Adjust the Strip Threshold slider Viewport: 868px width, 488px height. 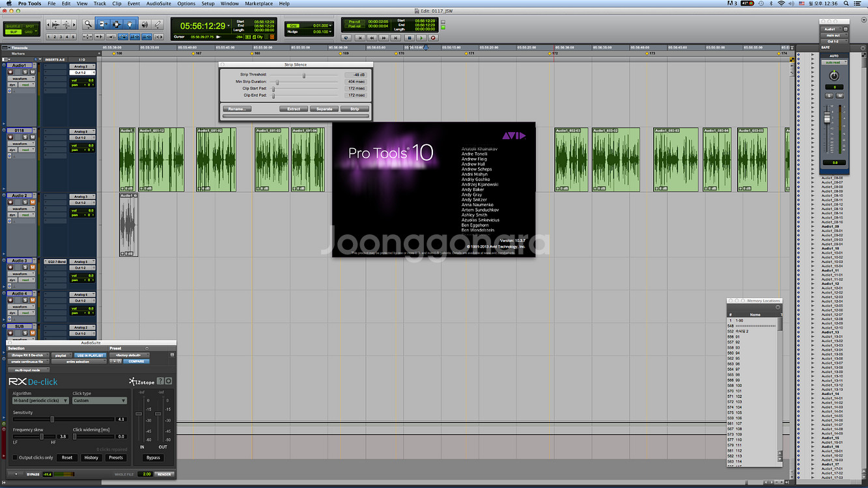pyautogui.click(x=304, y=75)
